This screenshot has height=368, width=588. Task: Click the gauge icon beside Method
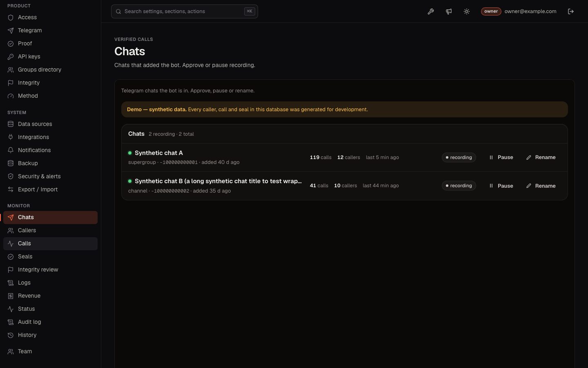tap(11, 96)
